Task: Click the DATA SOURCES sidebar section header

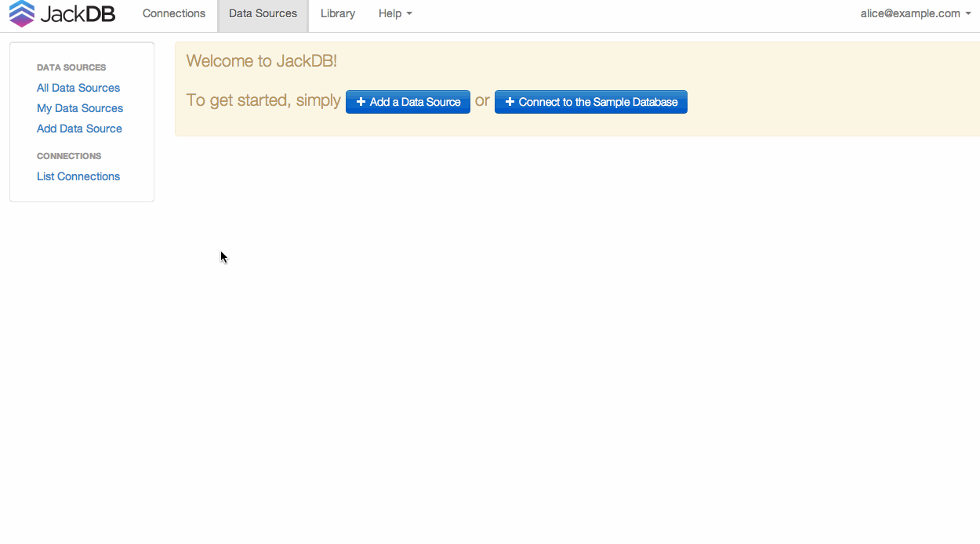Action: point(71,67)
